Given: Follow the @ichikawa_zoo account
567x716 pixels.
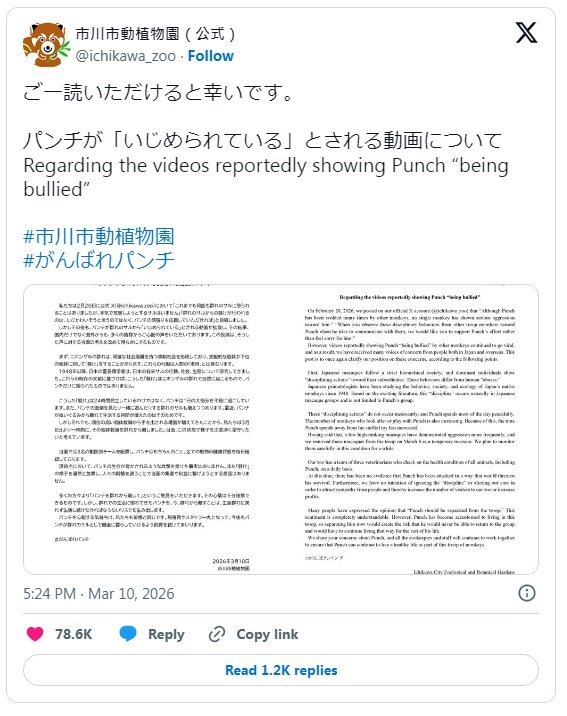Looking at the screenshot, I should coord(210,56).
